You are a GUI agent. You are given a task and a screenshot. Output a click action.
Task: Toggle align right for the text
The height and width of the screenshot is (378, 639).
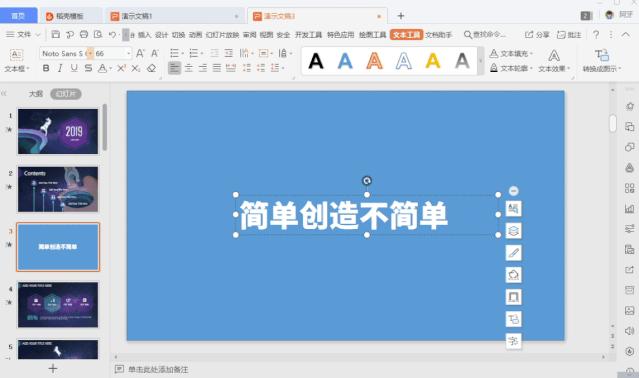coord(203,68)
